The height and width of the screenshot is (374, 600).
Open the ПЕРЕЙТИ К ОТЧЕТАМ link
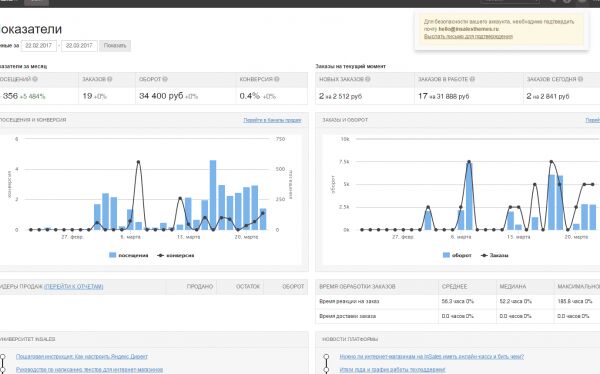73,286
